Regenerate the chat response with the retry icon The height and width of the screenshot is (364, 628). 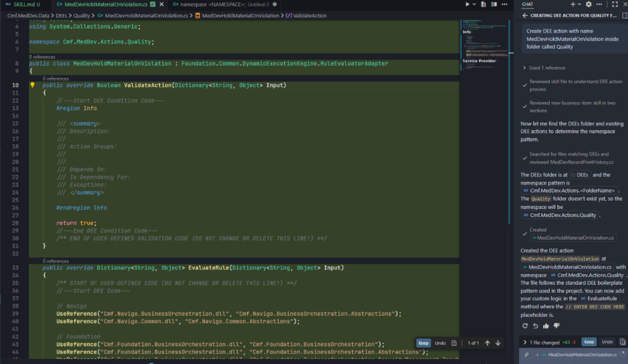click(525, 326)
